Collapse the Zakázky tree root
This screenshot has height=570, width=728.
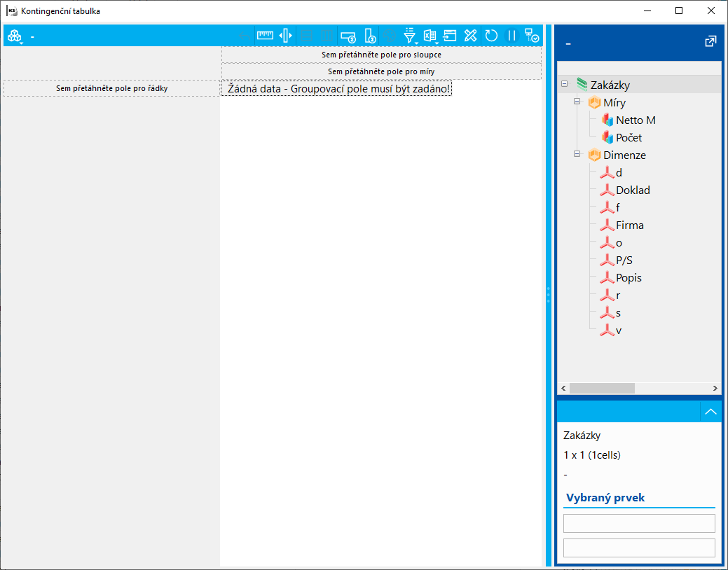pyautogui.click(x=564, y=84)
